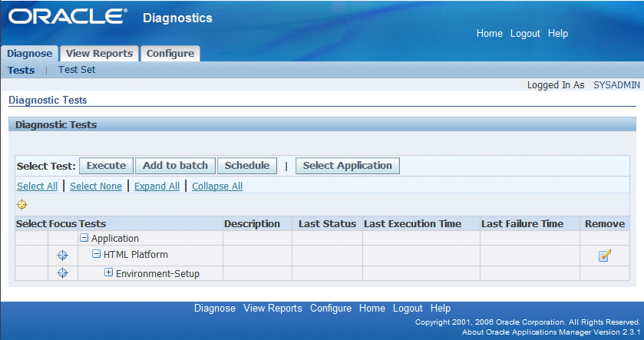Viewport: 644px width, 340px height.
Task: Click the Select column header
Action: [x=31, y=224]
